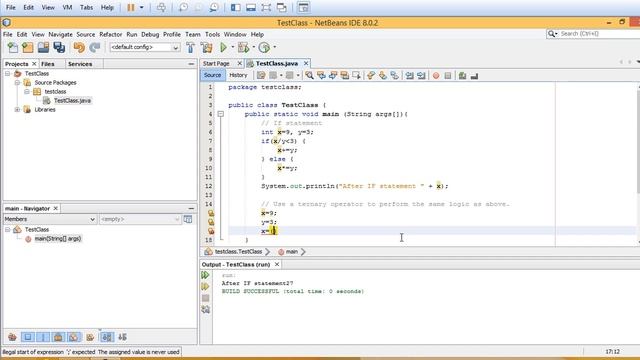The image size is (640, 360).
Task: Click the Uncomment code icon
Action: click(x=474, y=76)
